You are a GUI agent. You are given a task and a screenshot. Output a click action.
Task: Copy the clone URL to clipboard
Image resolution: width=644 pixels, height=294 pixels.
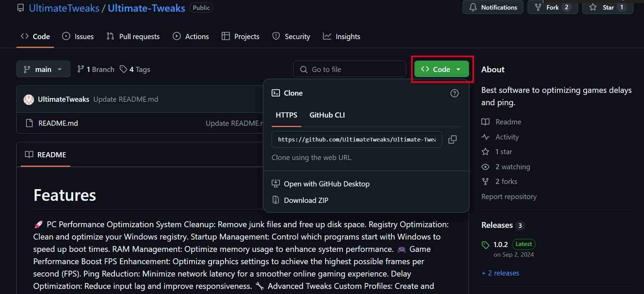[x=453, y=139]
